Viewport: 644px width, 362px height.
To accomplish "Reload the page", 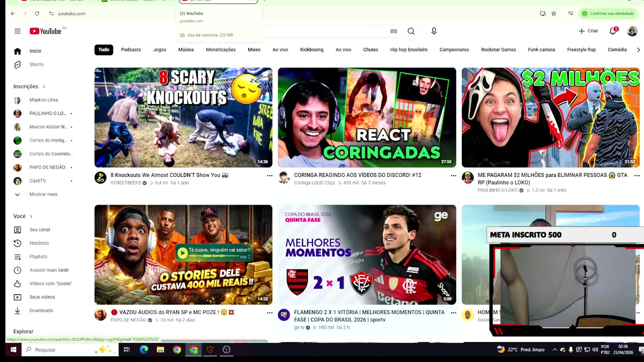I will pos(37,14).
